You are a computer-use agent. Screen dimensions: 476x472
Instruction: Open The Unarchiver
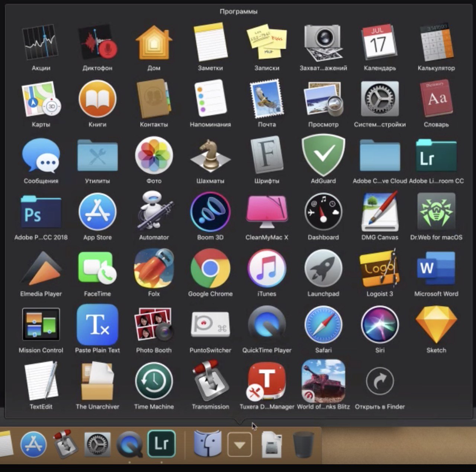(x=97, y=381)
